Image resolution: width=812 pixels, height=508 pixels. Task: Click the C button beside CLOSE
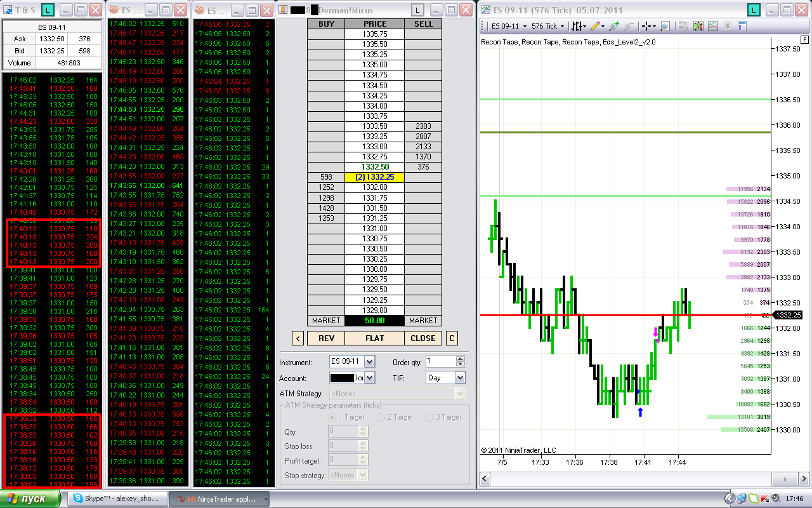[x=452, y=338]
